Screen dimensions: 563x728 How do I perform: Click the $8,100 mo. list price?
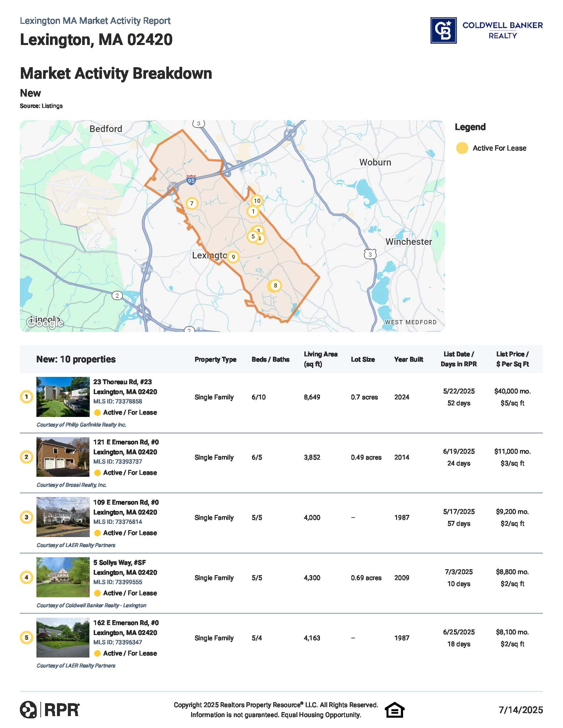tap(513, 632)
